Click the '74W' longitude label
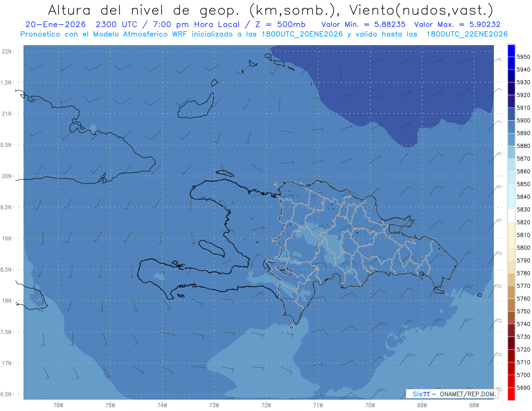This screenshot has width=532, height=411. click(x=162, y=405)
